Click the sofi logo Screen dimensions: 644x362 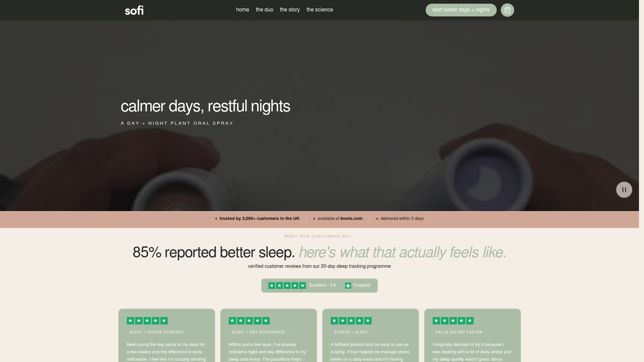[x=134, y=10]
